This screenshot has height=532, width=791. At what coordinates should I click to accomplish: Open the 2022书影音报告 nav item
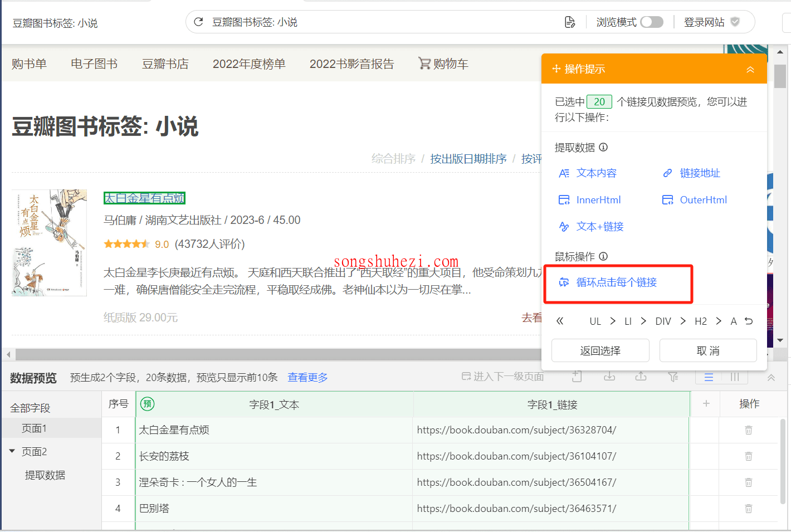351,64
